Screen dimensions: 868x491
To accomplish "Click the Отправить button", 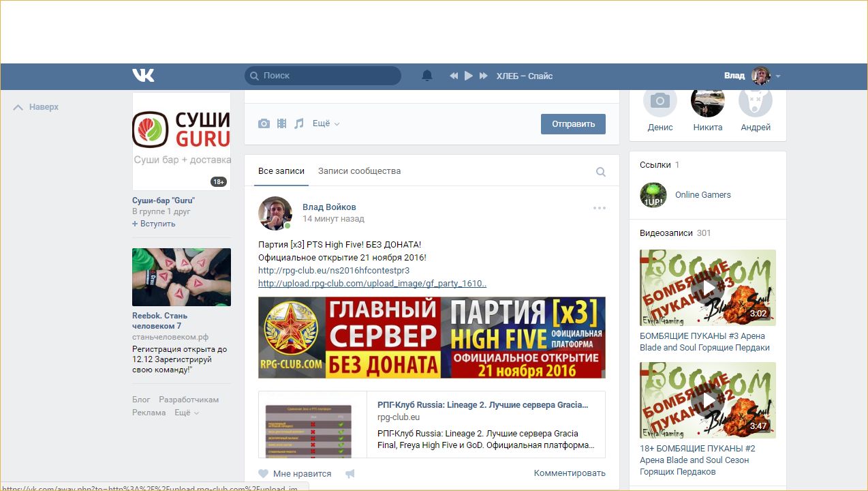I will coord(573,123).
